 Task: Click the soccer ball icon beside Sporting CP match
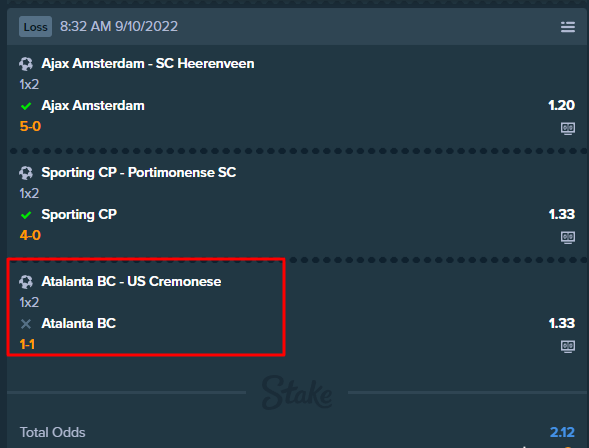click(26, 173)
